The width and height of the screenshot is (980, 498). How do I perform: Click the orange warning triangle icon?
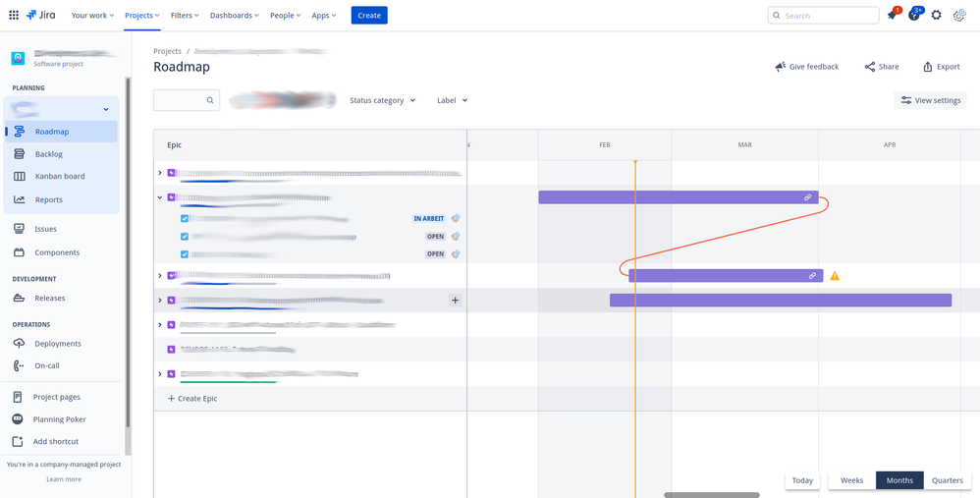point(835,276)
